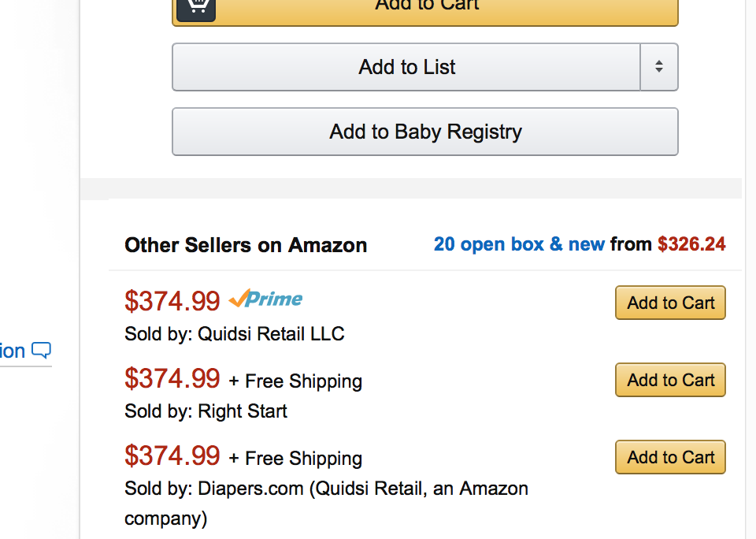This screenshot has height=539, width=756.
Task: Click the partially visible link ending in 'ion'
Action: pos(13,351)
